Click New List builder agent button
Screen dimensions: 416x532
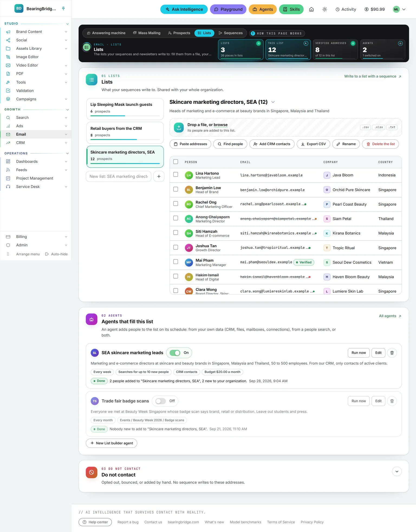click(x=112, y=443)
